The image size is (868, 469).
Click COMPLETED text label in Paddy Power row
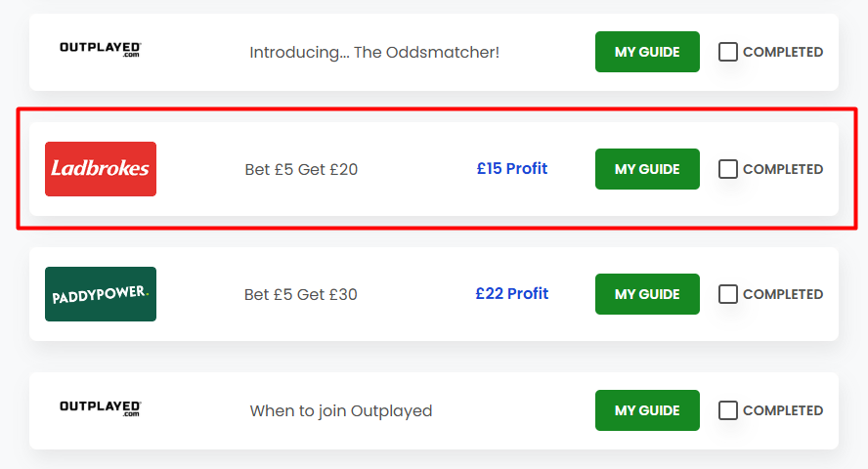(x=783, y=294)
